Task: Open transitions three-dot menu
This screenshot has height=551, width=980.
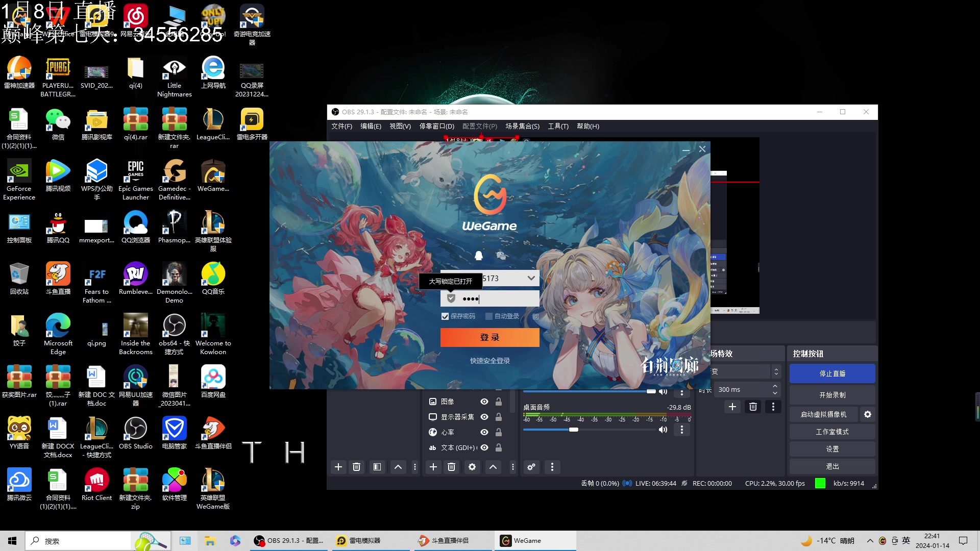Action: (773, 407)
